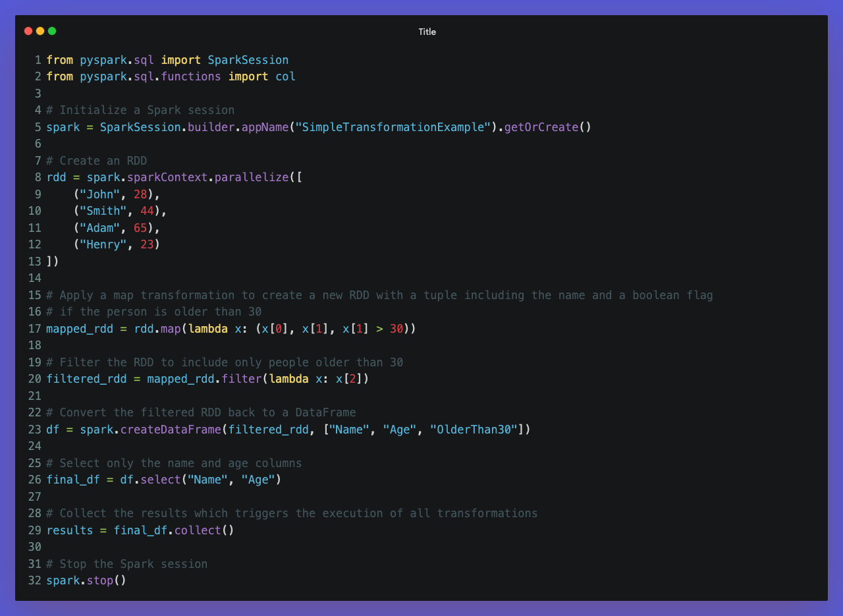Click the "appName" method on line 5

pos(265,127)
